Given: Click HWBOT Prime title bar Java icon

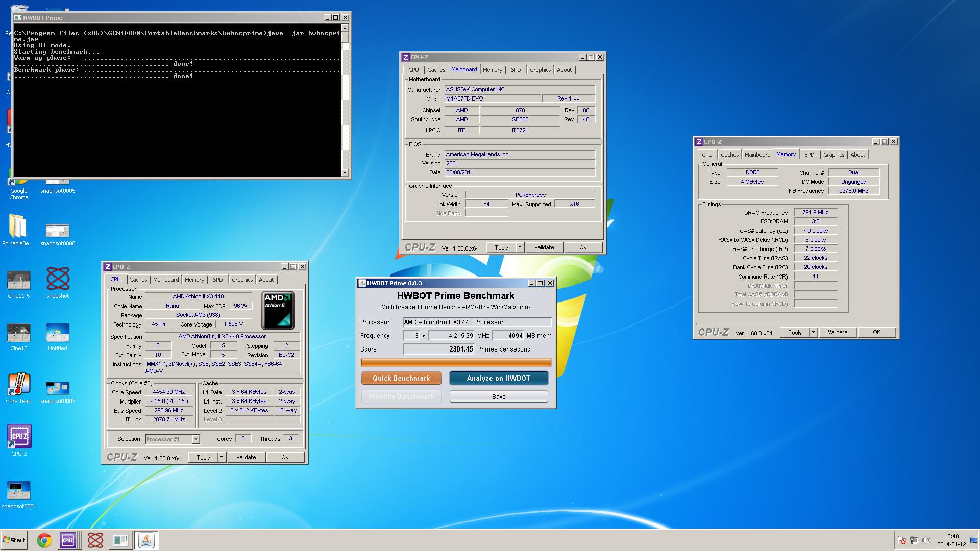Looking at the screenshot, I should tap(362, 283).
